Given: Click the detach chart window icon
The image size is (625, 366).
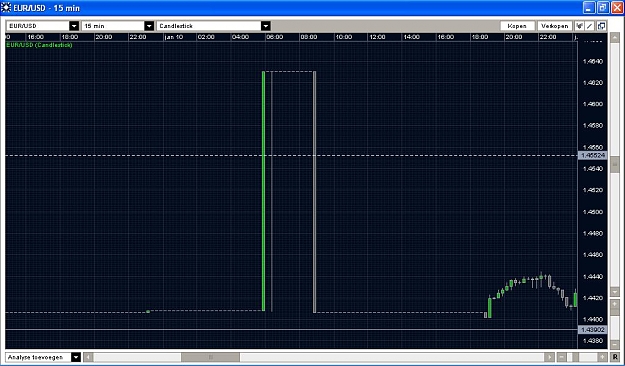Looking at the screenshot, I should [601, 26].
